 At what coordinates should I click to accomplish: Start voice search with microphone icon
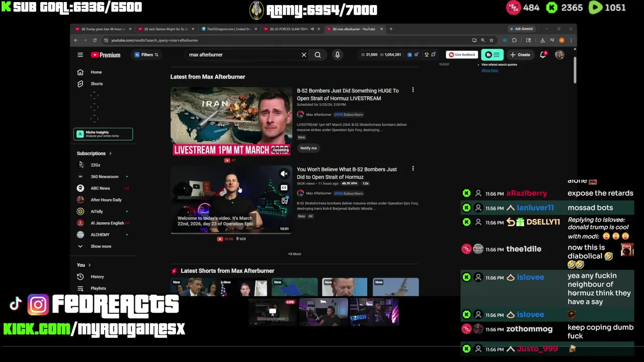coord(337,55)
